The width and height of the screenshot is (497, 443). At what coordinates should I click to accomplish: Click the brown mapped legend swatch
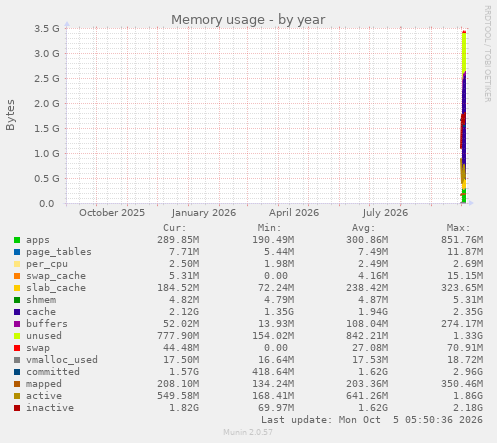click(x=17, y=384)
